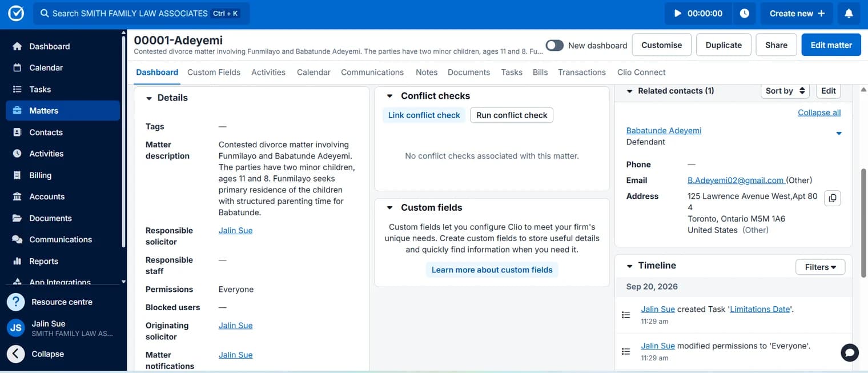
Task: Click Jalin Sue under Responsible solicitor
Action: [235, 231]
